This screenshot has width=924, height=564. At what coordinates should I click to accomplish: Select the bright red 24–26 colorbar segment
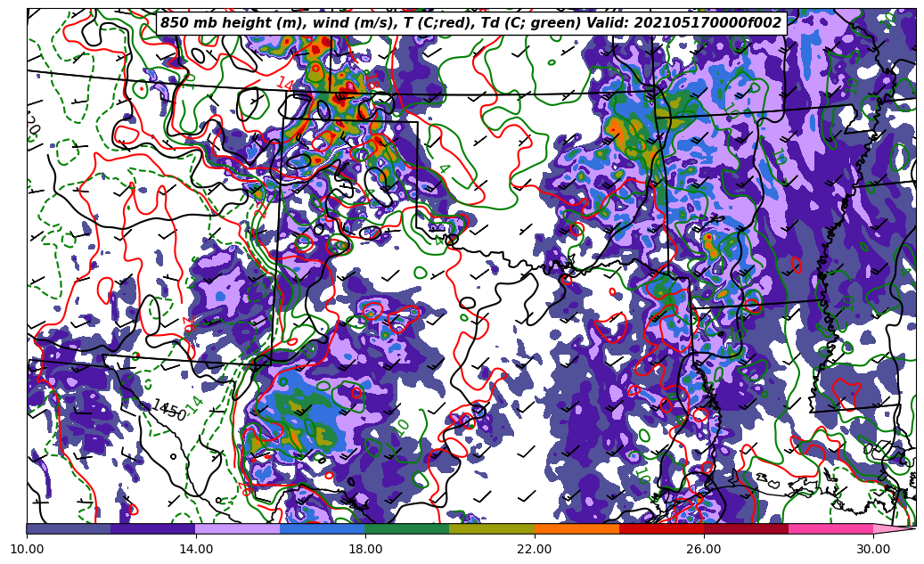[661, 528]
